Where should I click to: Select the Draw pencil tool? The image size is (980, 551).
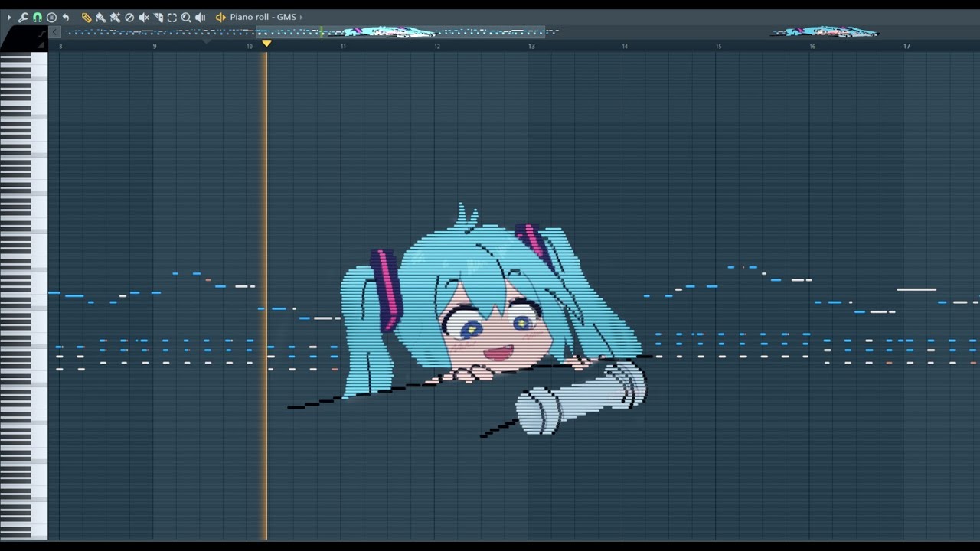87,18
